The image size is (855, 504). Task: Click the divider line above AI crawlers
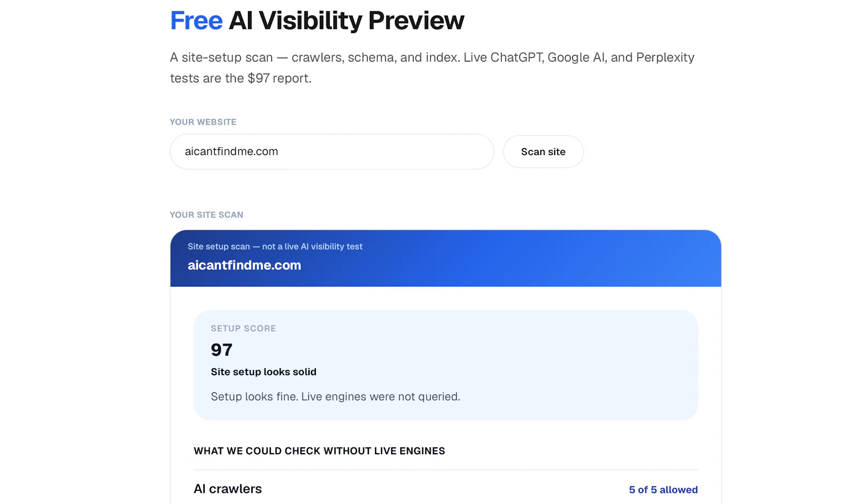pos(446,470)
